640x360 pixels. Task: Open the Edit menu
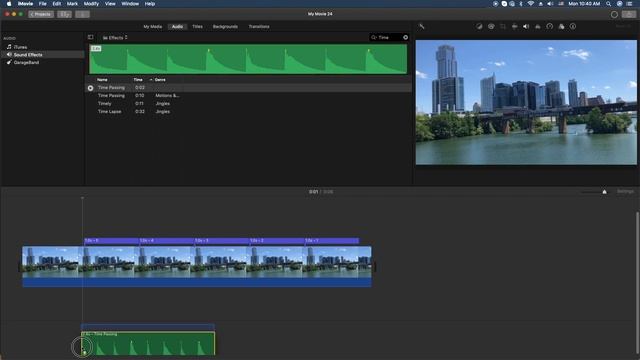pyautogui.click(x=57, y=4)
